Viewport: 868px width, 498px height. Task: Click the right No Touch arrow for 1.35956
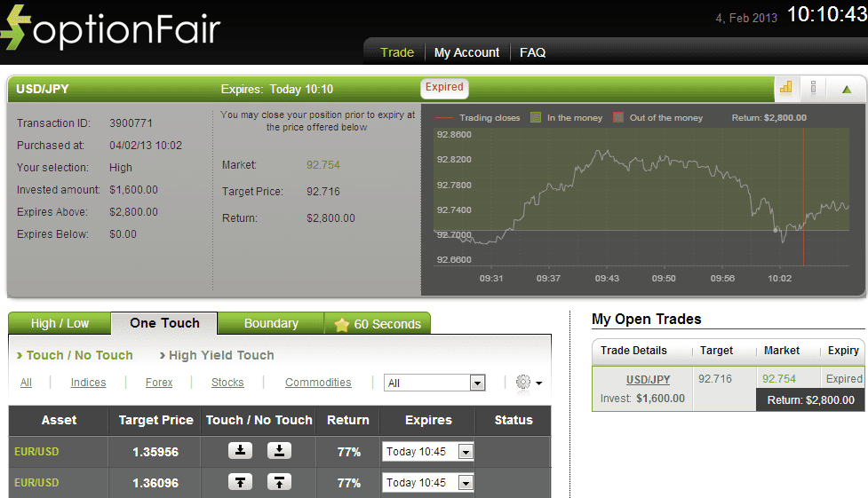[279, 451]
